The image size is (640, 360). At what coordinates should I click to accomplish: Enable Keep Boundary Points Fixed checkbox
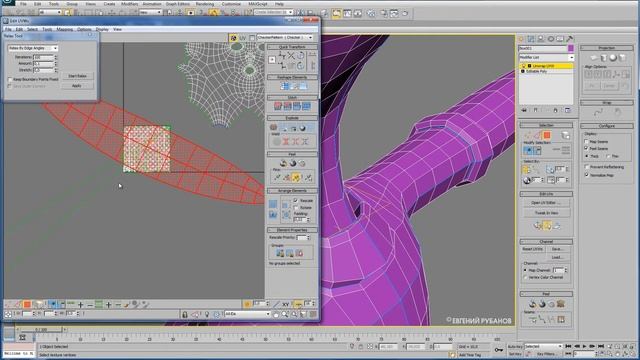(10, 80)
